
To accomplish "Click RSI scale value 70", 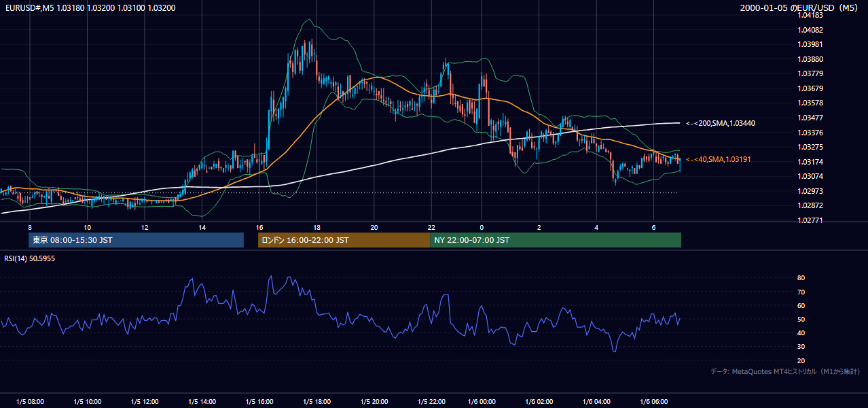I will tap(801, 292).
